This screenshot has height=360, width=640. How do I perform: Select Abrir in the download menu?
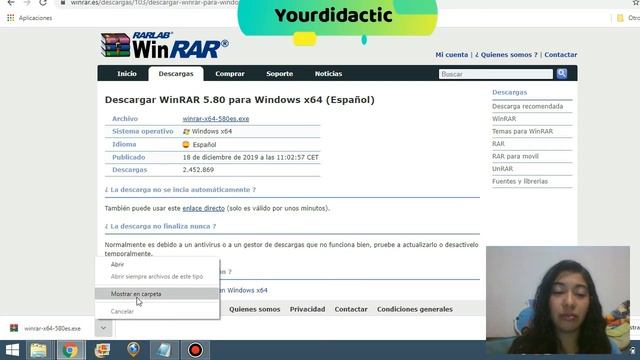(118, 264)
